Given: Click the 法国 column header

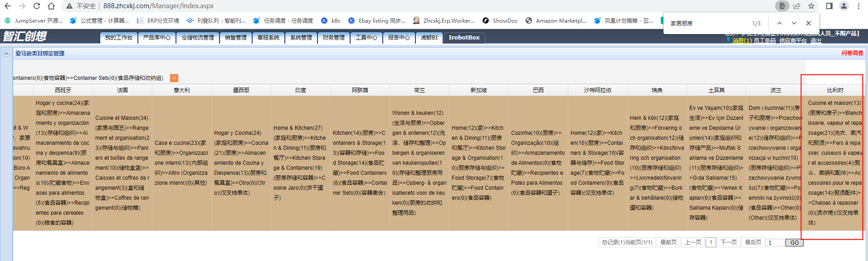Looking at the screenshot, I should [x=122, y=90].
